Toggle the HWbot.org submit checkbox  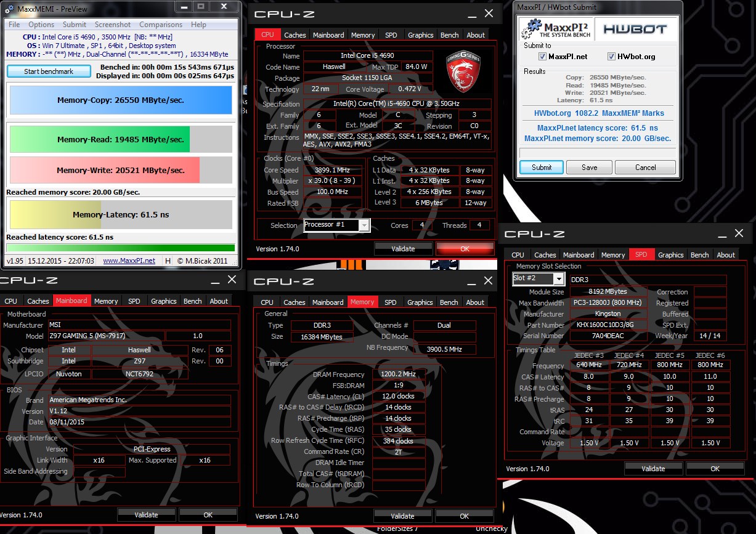coord(611,57)
